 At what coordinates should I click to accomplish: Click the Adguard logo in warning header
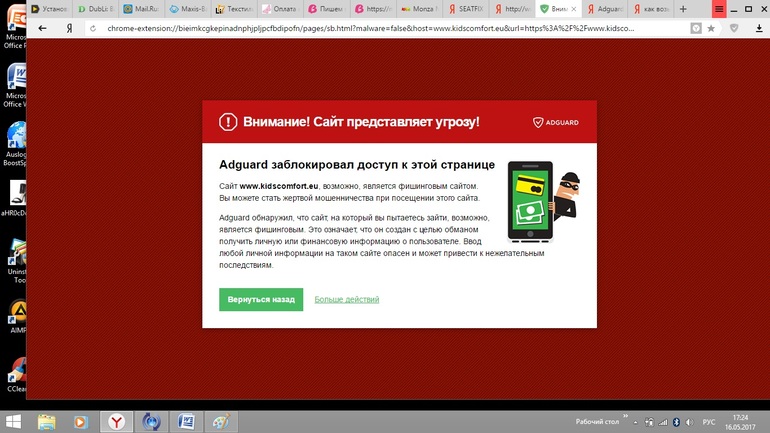[x=556, y=122]
